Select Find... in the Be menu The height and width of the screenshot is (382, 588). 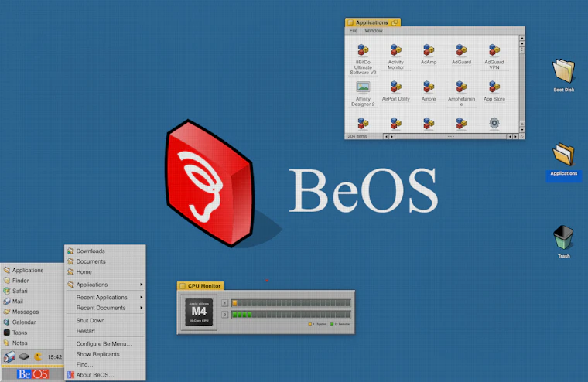point(105,364)
